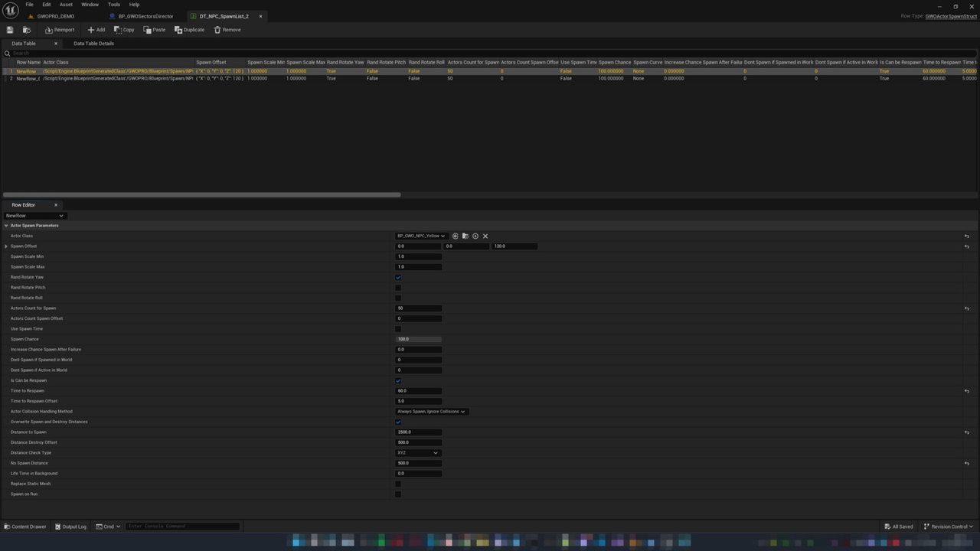Click the All Saved status indicator
980x551 pixels.
tap(899, 527)
